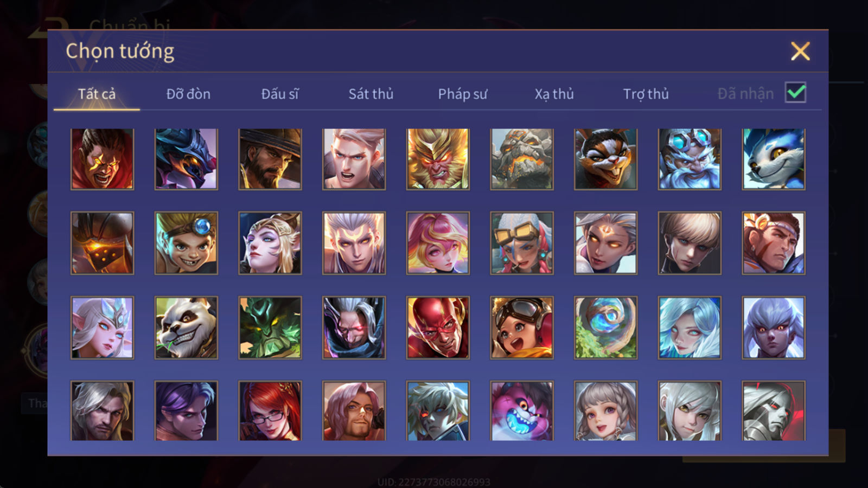This screenshot has width=868, height=488.
Task: Toggle the Đã nhận checkbox
Action: click(795, 93)
